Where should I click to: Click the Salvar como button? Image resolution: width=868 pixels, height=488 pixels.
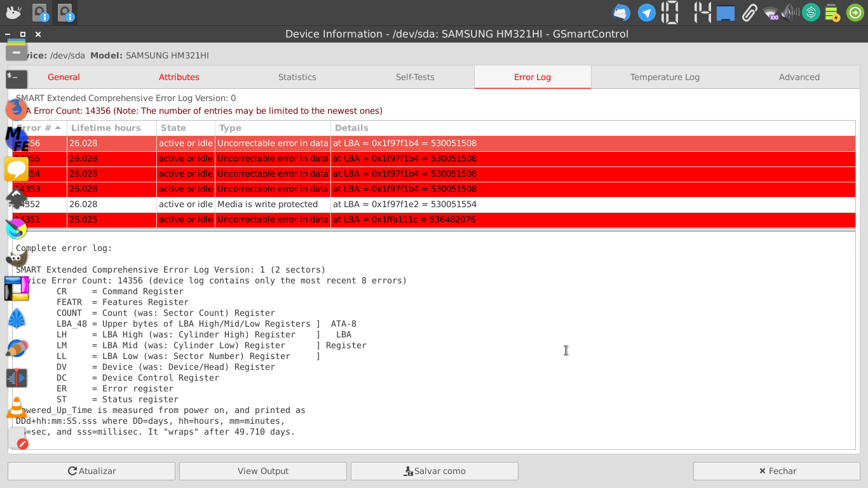point(435,471)
